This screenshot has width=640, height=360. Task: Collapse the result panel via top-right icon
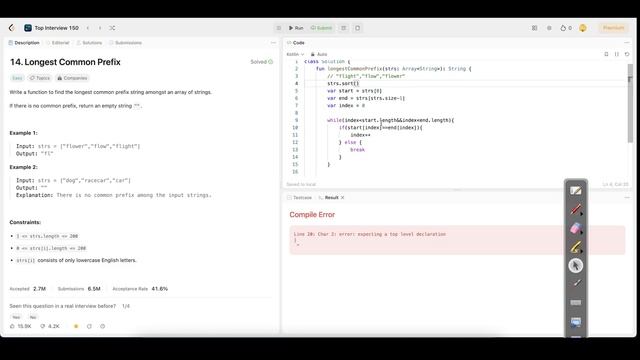pos(627,198)
